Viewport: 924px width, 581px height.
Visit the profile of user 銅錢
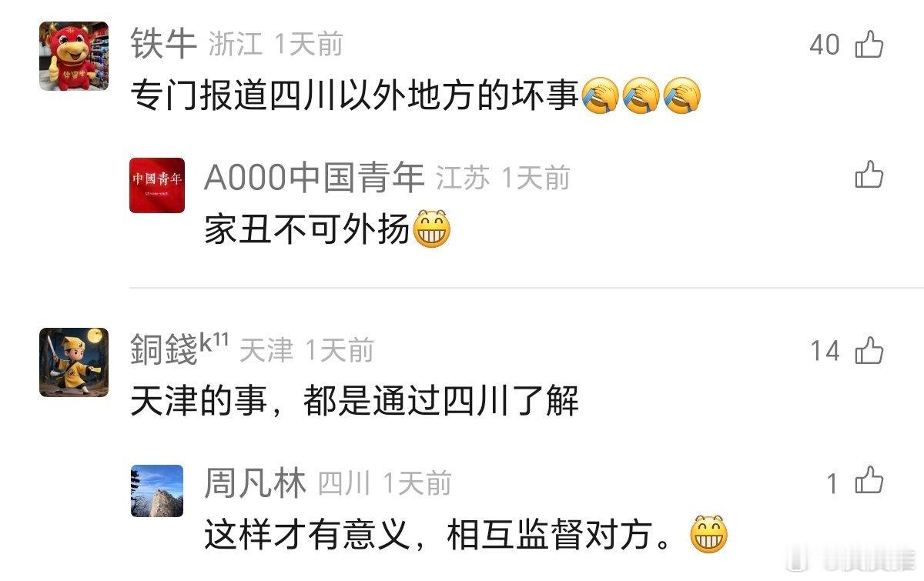[179, 351]
